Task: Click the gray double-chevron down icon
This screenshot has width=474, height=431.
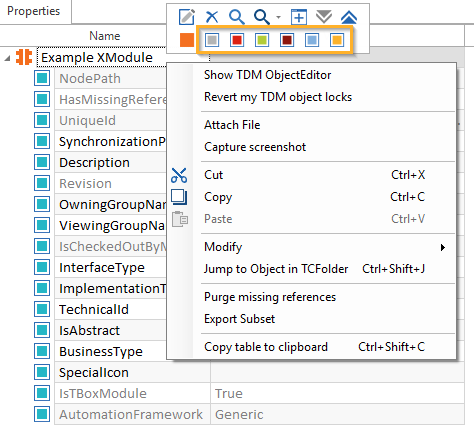Action: point(324,17)
